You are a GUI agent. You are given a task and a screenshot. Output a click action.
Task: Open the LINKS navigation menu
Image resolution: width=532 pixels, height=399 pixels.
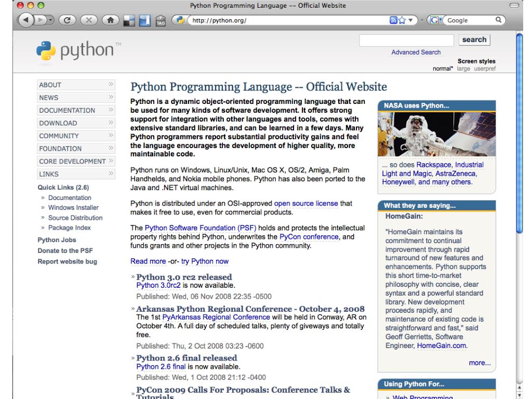pyautogui.click(x=76, y=174)
